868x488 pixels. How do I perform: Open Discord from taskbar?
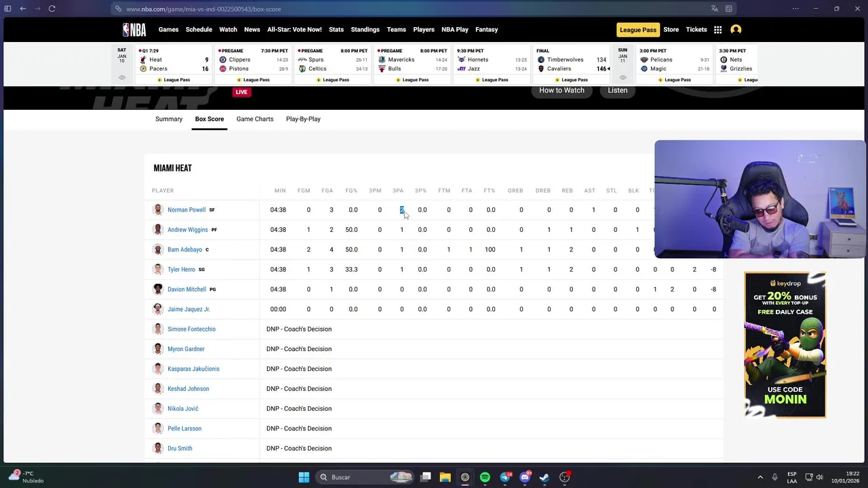pos(525,477)
